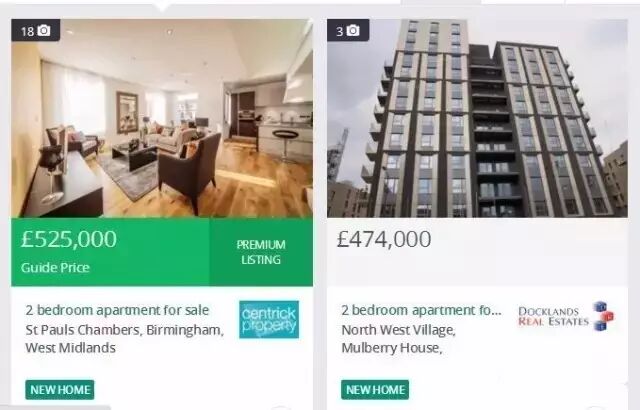Click the Premium Listing badge
The width and height of the screenshot is (640, 410).
(261, 252)
